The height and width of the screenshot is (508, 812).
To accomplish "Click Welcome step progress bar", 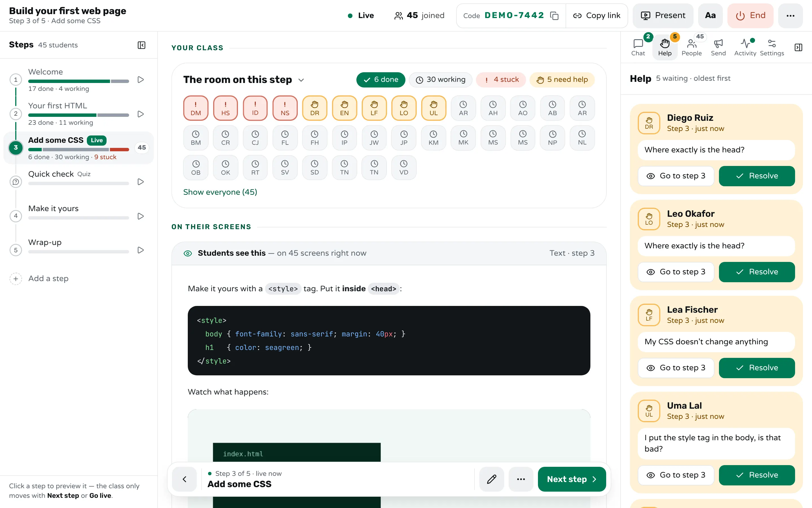I will [78, 81].
